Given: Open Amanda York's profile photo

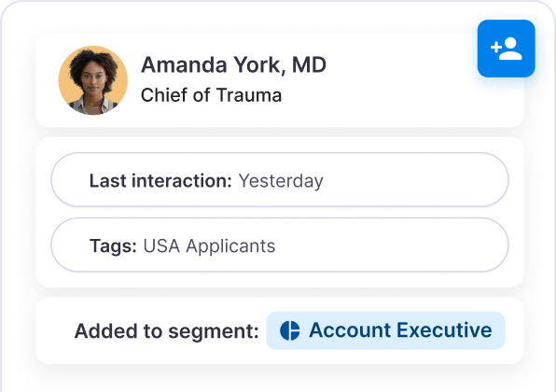Looking at the screenshot, I should pyautogui.click(x=93, y=80).
